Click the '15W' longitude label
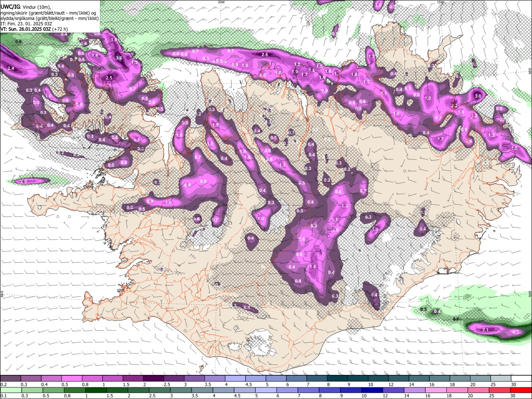Viewport: 532px width, 399px height. (x=440, y=2)
